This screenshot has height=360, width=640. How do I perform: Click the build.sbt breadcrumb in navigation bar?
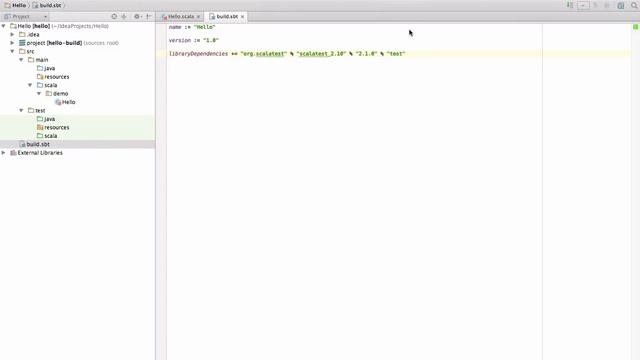click(x=47, y=5)
